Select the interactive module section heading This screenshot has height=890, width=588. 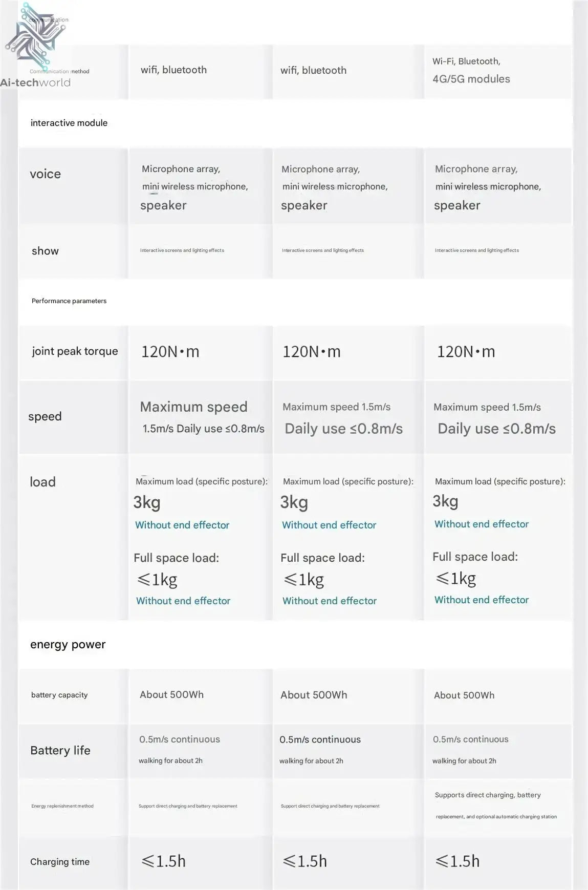click(x=69, y=123)
